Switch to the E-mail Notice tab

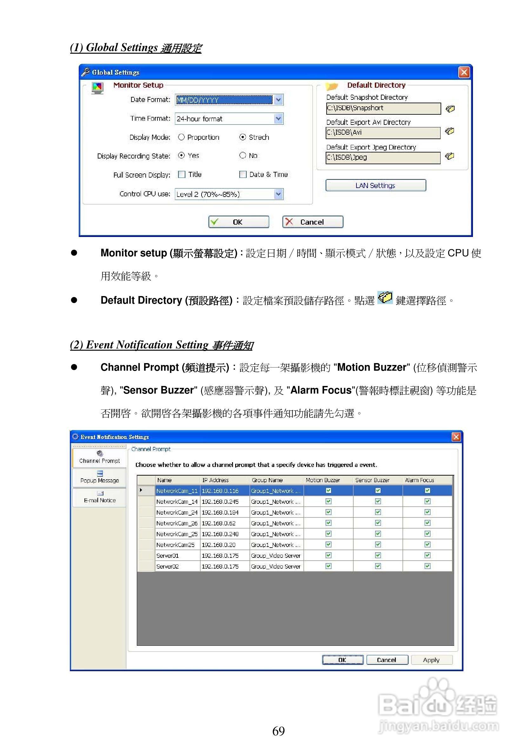click(99, 498)
